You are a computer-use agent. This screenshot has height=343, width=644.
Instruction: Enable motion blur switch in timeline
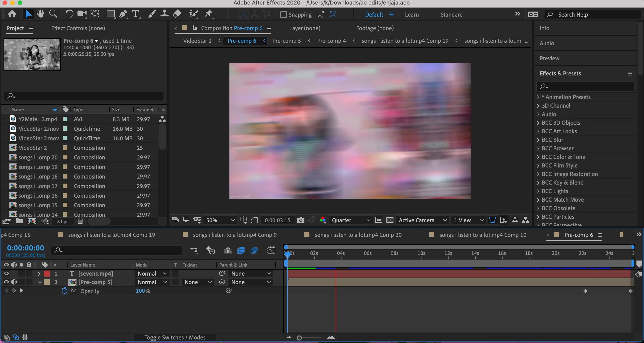254,250
